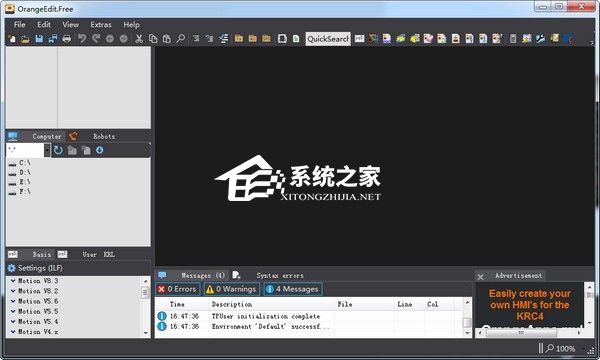Click the Paste clipboard icon
The image size is (600, 360).
tap(166, 39)
